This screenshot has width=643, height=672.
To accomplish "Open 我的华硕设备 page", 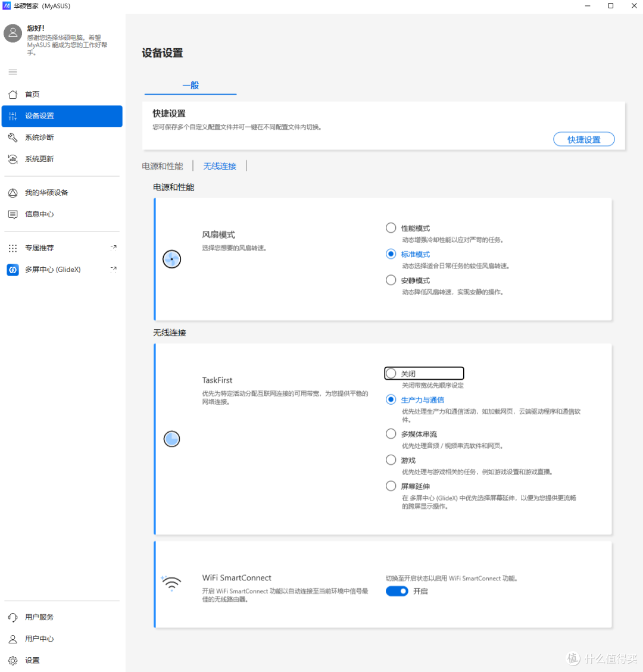I will (62, 193).
